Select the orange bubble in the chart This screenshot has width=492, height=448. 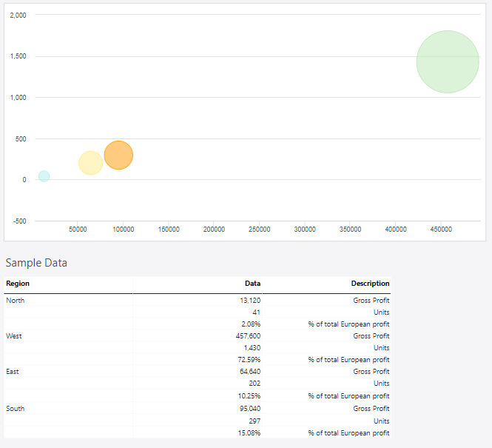coord(118,156)
